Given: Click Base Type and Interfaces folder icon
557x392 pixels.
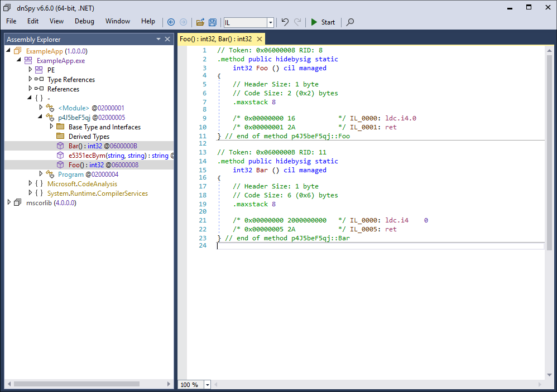Looking at the screenshot, I should (60, 127).
